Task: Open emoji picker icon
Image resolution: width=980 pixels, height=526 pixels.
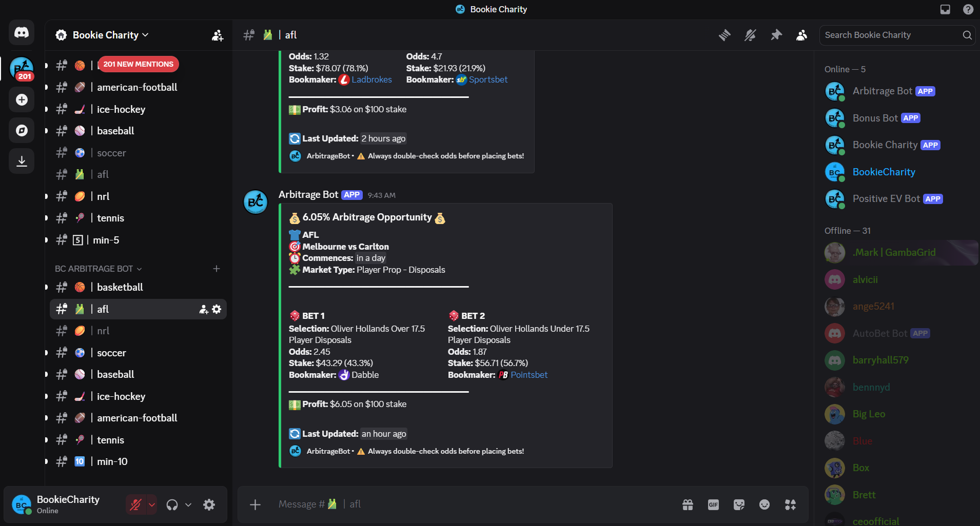Action: click(x=765, y=504)
